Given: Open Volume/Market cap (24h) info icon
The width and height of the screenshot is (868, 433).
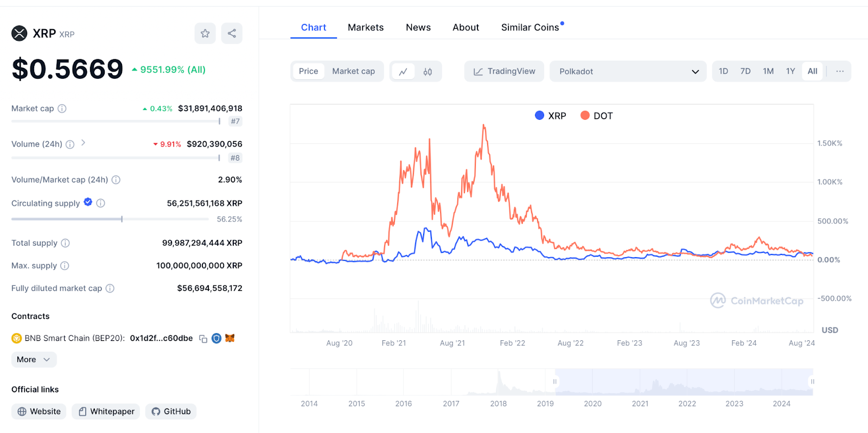Looking at the screenshot, I should (x=116, y=180).
